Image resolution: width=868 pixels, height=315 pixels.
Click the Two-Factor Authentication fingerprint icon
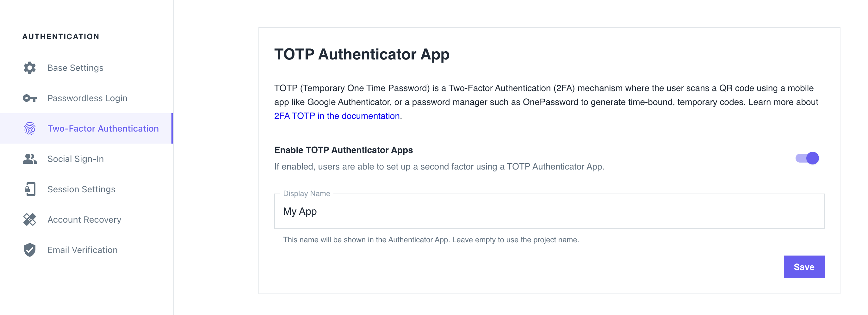coord(30,128)
